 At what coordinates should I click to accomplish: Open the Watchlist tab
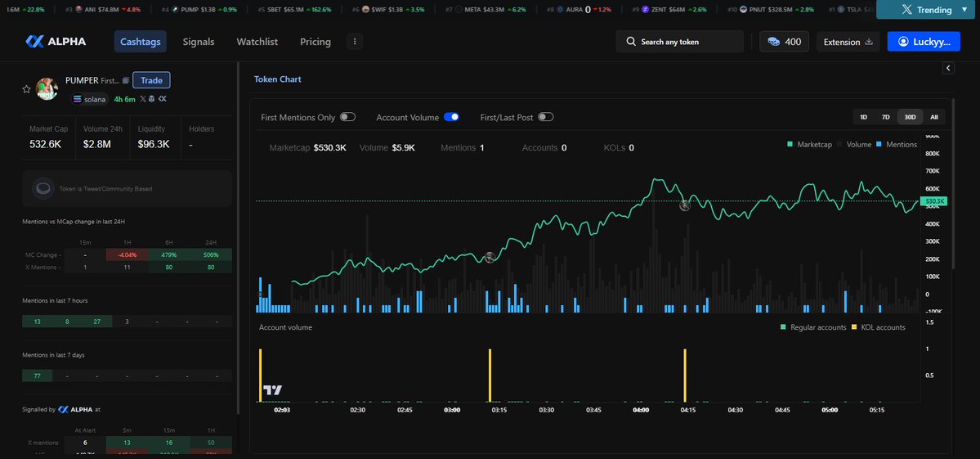[257, 42]
